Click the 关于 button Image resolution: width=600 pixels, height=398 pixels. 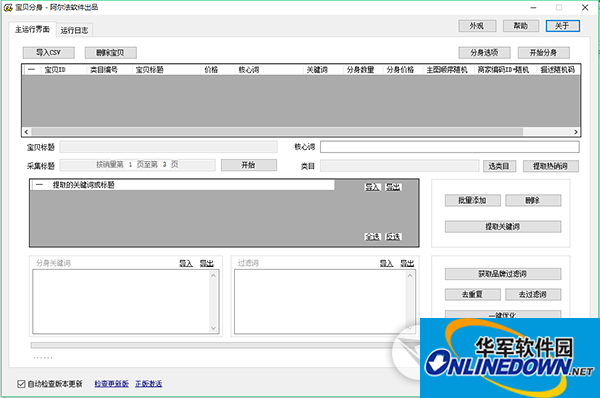point(562,26)
